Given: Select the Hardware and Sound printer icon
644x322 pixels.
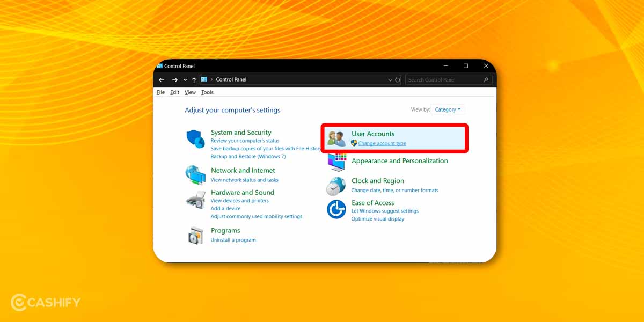Looking at the screenshot, I should (x=195, y=199).
